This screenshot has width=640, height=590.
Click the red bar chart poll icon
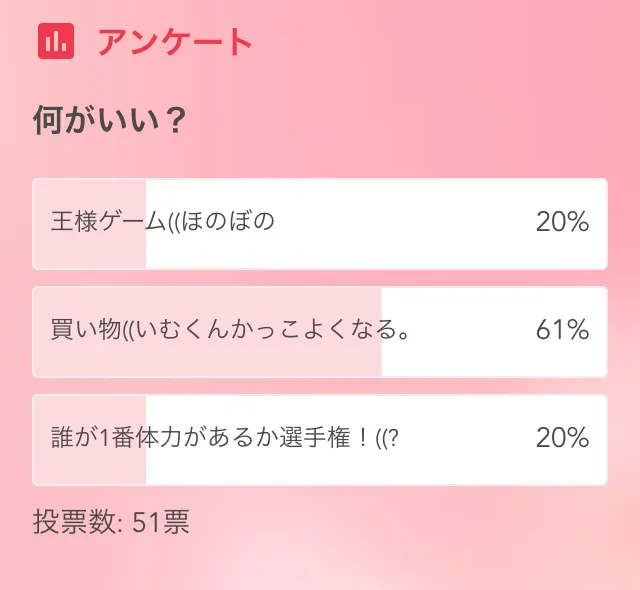click(56, 41)
